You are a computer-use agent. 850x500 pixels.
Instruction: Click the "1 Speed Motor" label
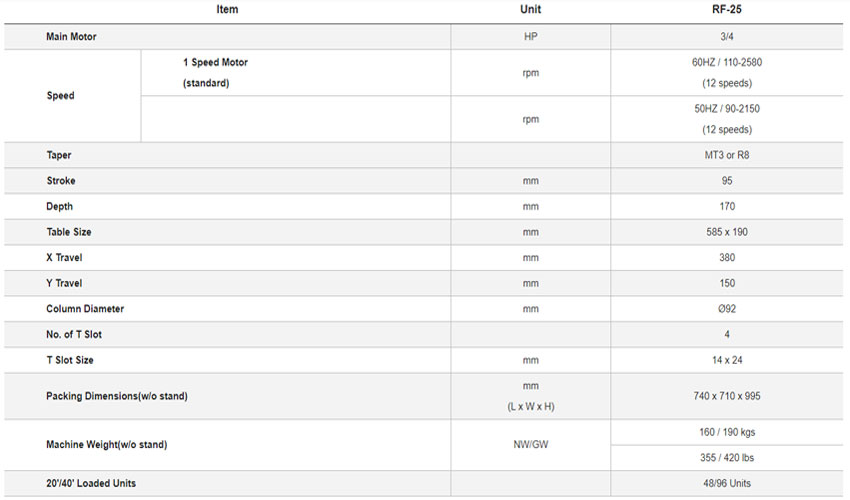(x=215, y=62)
